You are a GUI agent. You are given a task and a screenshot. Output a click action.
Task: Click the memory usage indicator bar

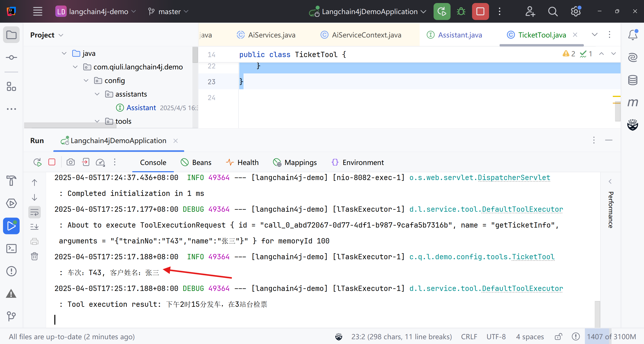[x=611, y=336]
